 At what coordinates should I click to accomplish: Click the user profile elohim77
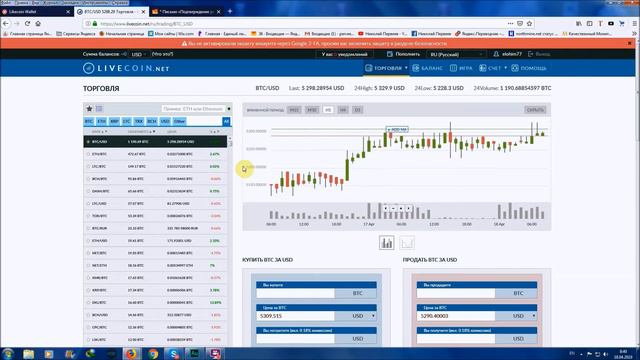click(x=507, y=54)
